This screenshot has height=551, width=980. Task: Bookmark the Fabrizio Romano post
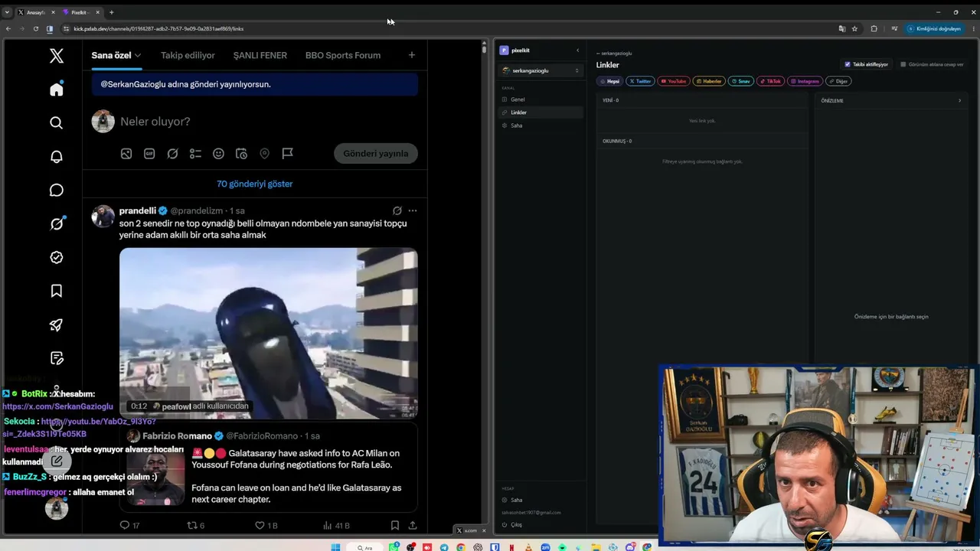[x=395, y=525]
